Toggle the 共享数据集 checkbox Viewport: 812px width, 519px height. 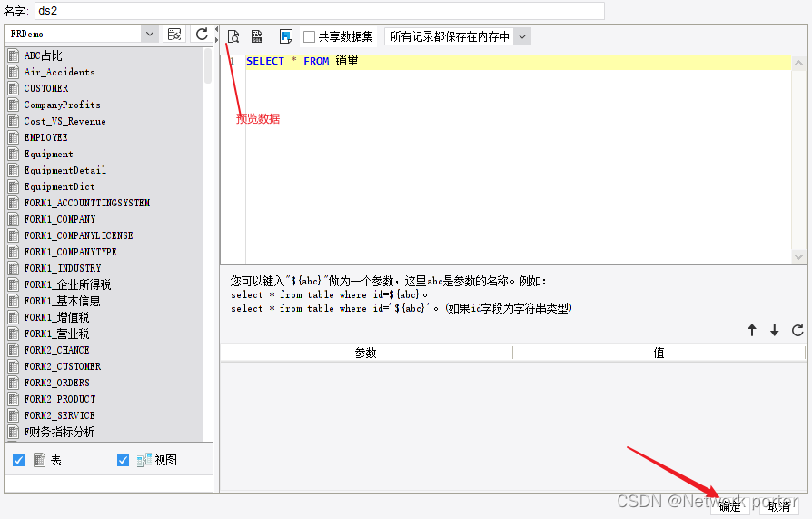[309, 37]
